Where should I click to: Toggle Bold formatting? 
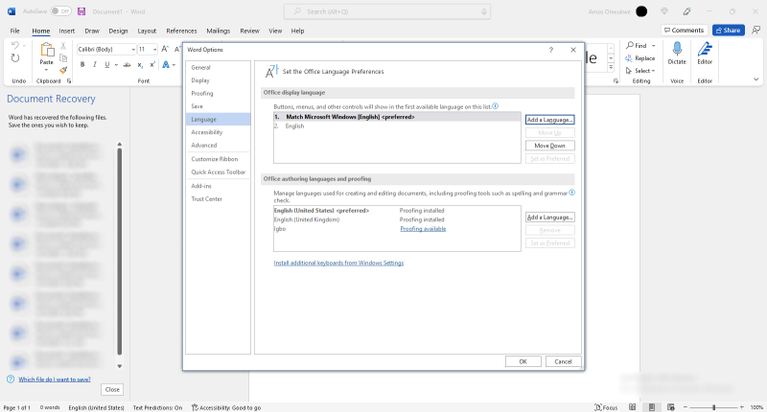(x=82, y=65)
